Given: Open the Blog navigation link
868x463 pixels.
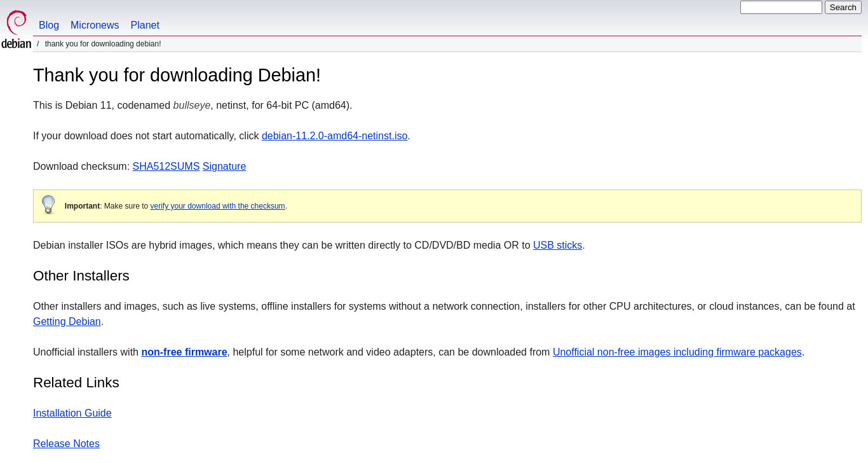Looking at the screenshot, I should [x=49, y=25].
